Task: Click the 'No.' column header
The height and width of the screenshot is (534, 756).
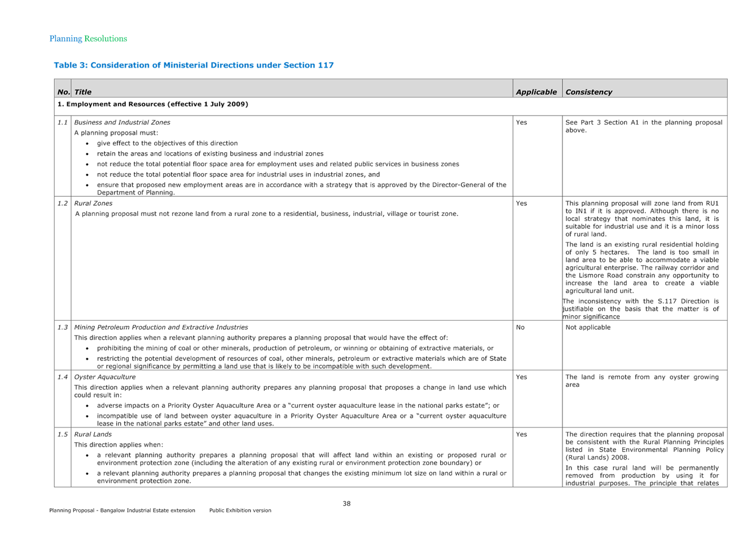Action: [63, 92]
